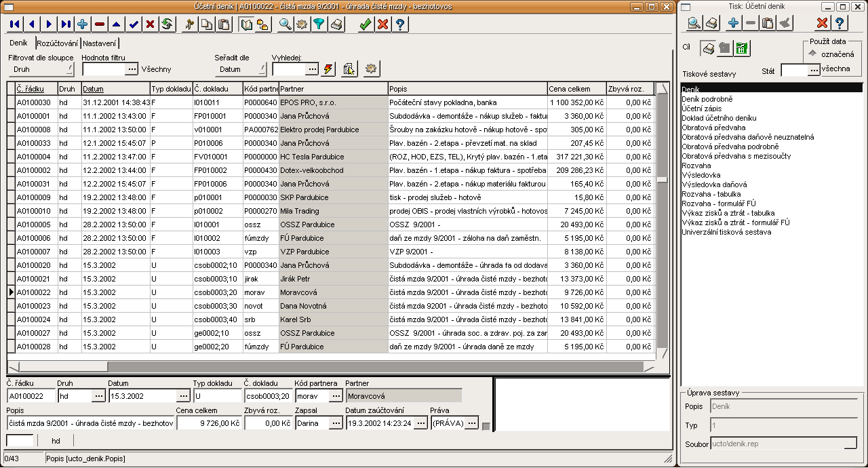The image size is (868, 468).
Task: Jump to the first record in the journal
Action: click(x=15, y=24)
